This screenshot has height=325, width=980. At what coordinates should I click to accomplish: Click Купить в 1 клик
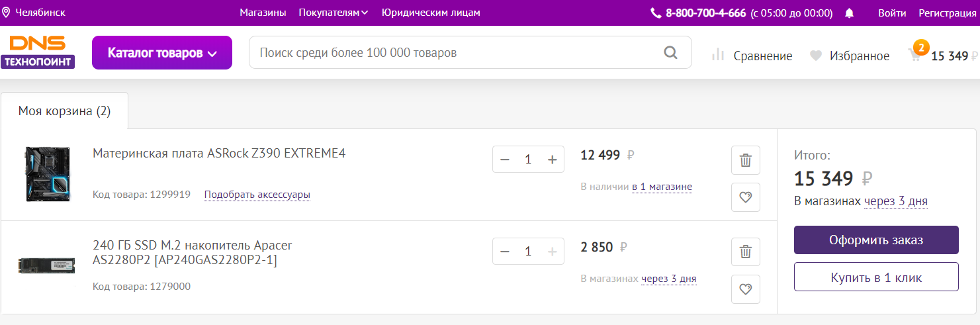[x=876, y=277]
